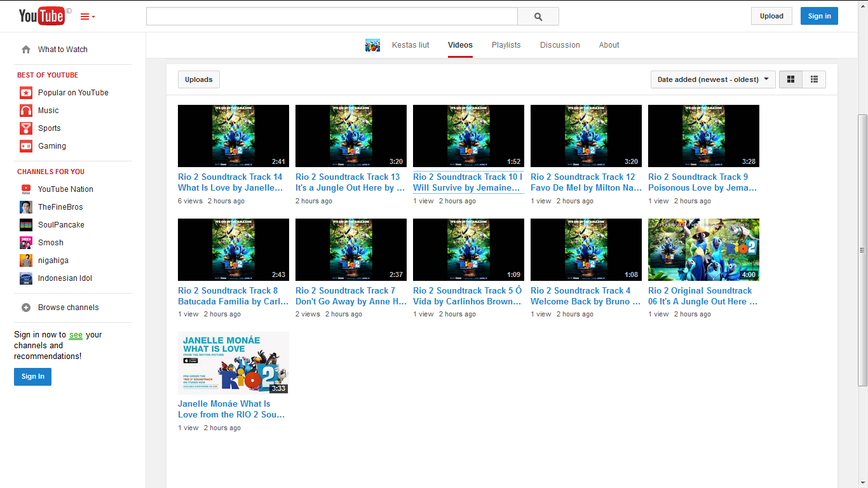Switch to list view layout
Image resolution: width=868 pixels, height=488 pixels.
(x=814, y=79)
